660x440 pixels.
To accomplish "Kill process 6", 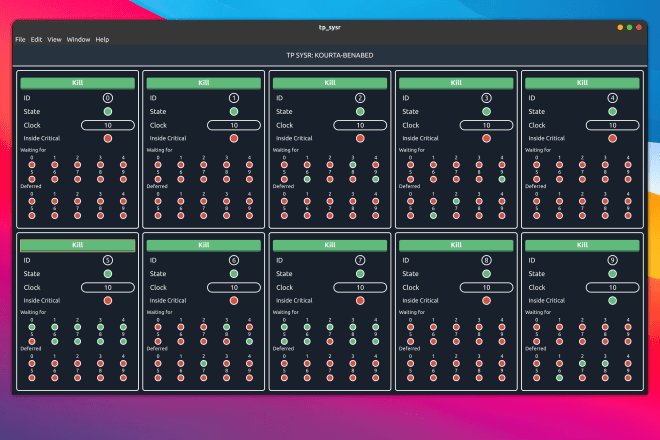I will click(x=204, y=245).
